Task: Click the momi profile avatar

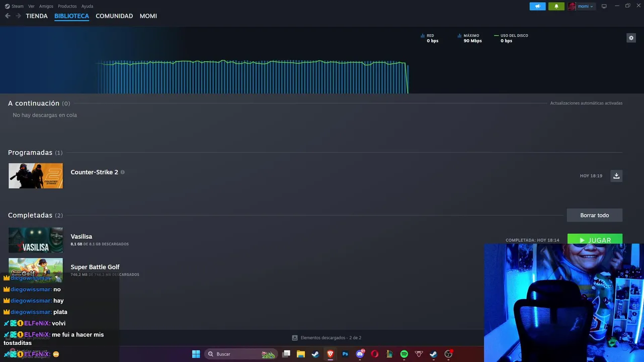Action: click(572, 6)
